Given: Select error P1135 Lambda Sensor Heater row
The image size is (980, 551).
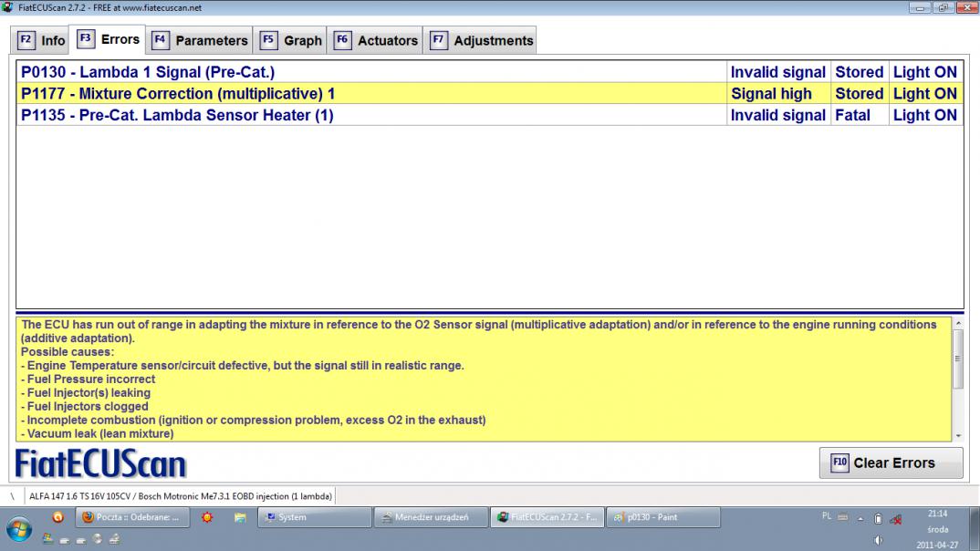Looking at the screenshot, I should 490,115.
